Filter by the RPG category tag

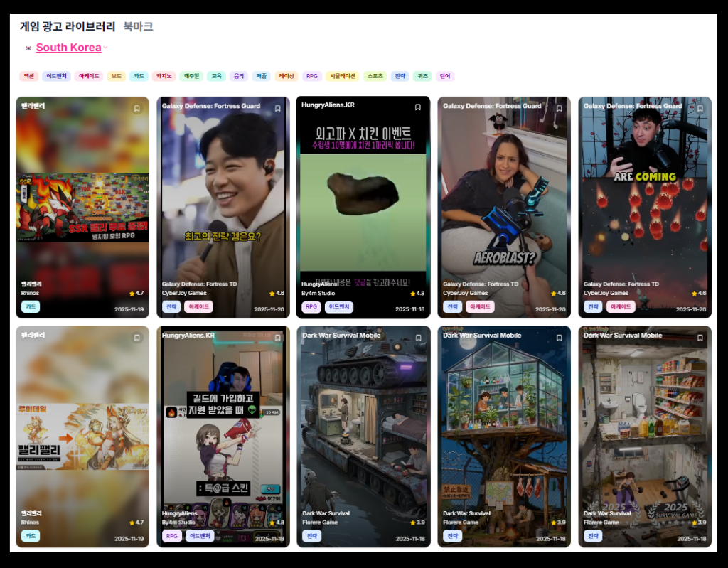coord(312,76)
